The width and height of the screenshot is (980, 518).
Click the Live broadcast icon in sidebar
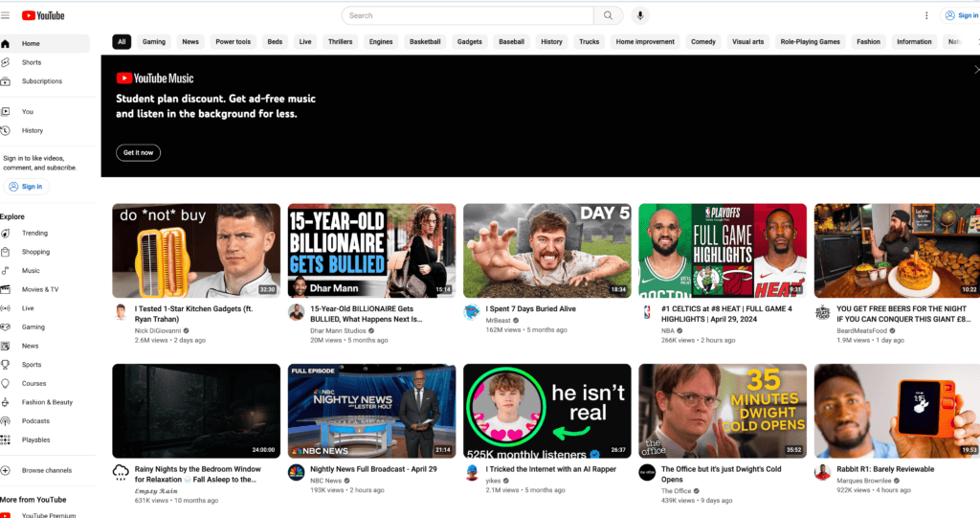coord(6,308)
